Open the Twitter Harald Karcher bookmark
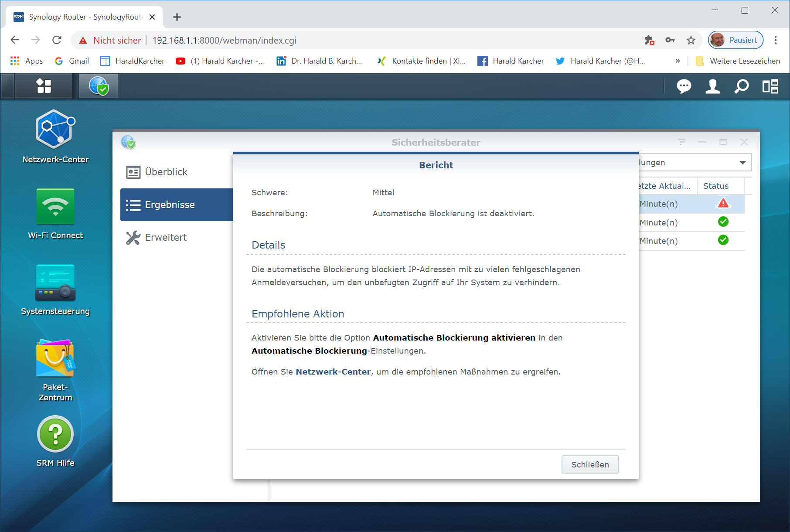 coord(600,61)
